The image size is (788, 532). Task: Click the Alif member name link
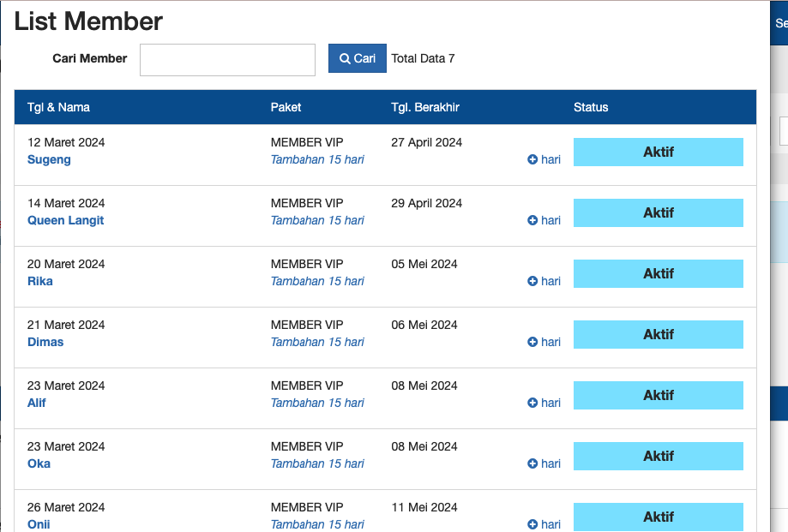[x=37, y=403]
